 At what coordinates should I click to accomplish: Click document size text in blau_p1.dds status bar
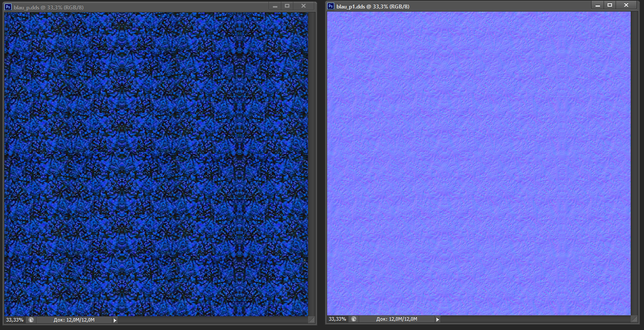click(396, 319)
